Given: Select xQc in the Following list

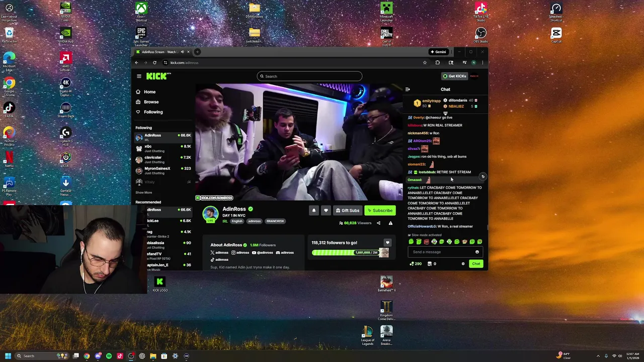Looking at the screenshot, I should [x=163, y=148].
